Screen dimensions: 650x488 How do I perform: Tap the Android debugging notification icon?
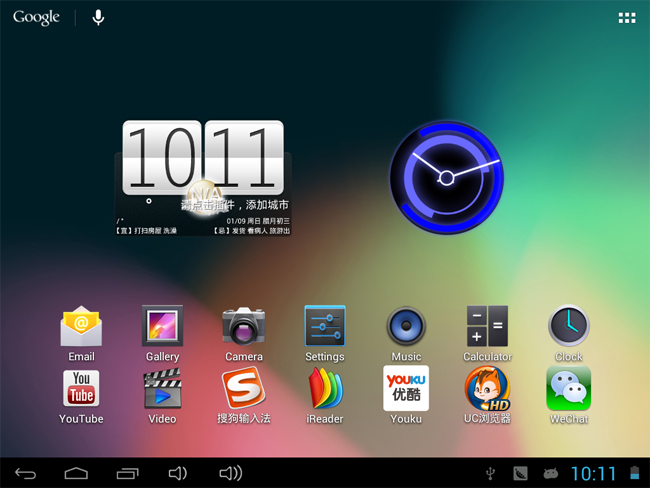551,473
